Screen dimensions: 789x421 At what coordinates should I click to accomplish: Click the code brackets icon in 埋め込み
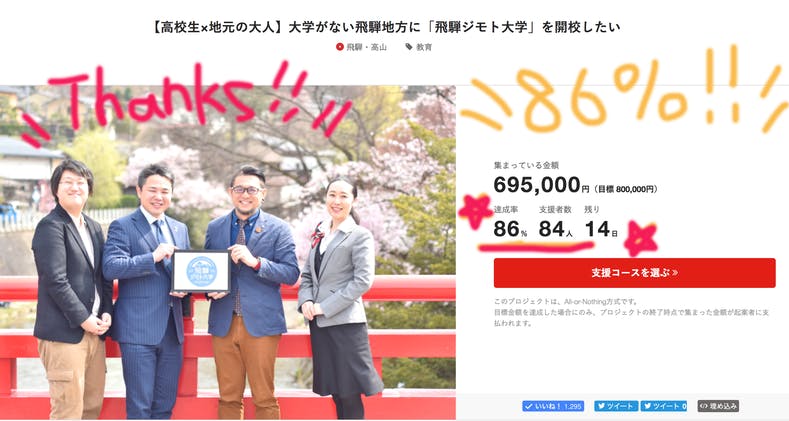704,406
